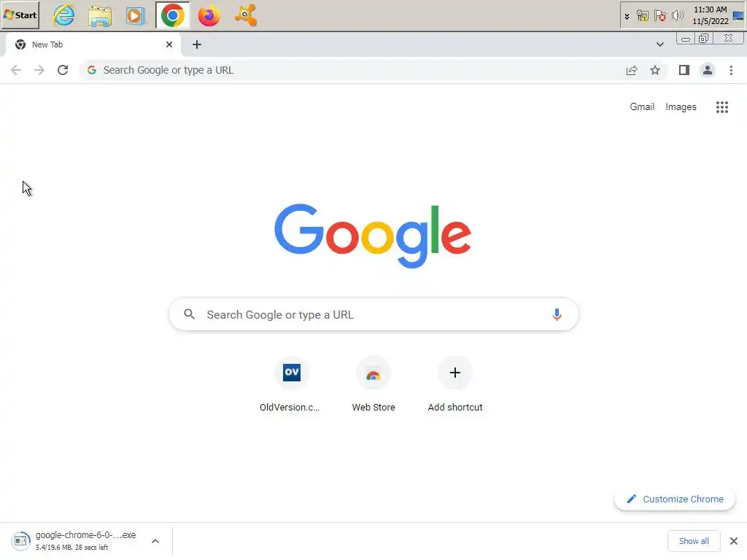Open Avast antivirus taskbar icon

coord(245,16)
